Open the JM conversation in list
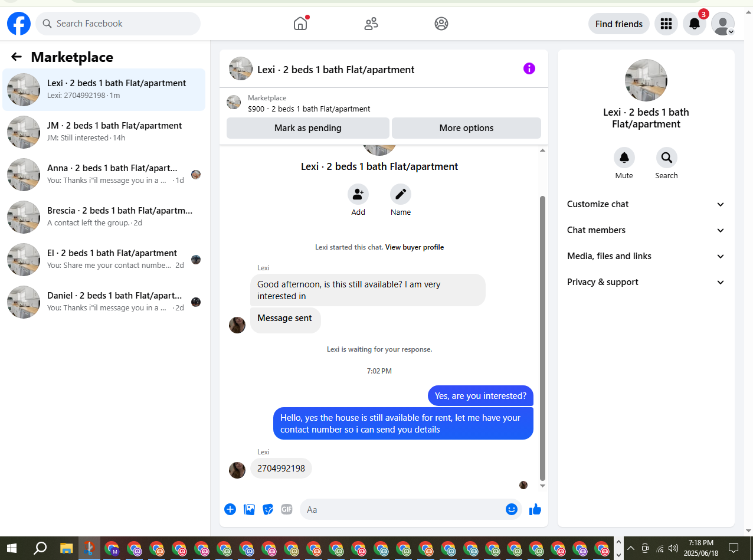 coord(104,132)
